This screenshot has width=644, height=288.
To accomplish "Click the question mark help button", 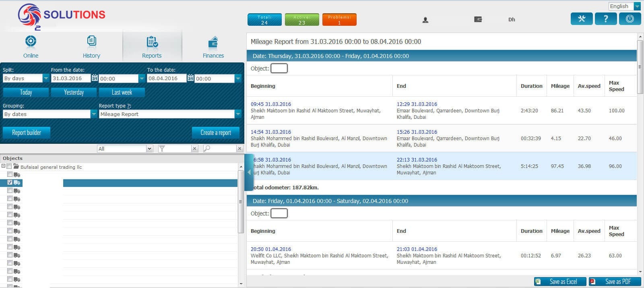I will pos(606,19).
